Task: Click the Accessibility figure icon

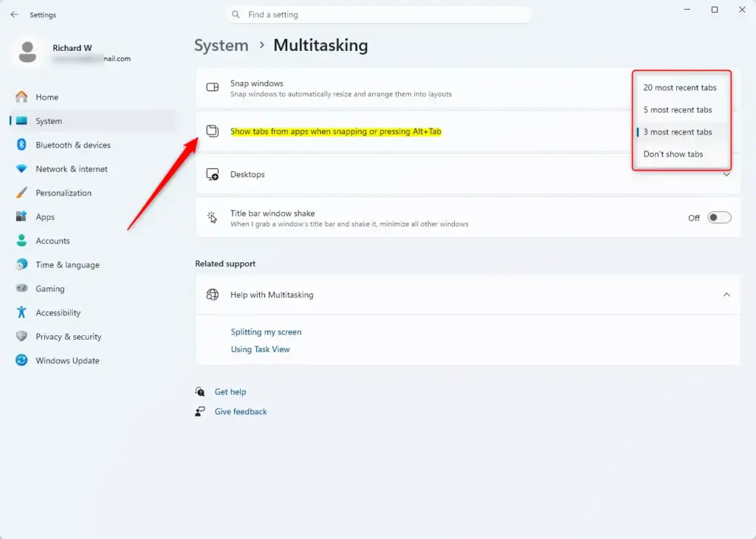Action: 21,312
